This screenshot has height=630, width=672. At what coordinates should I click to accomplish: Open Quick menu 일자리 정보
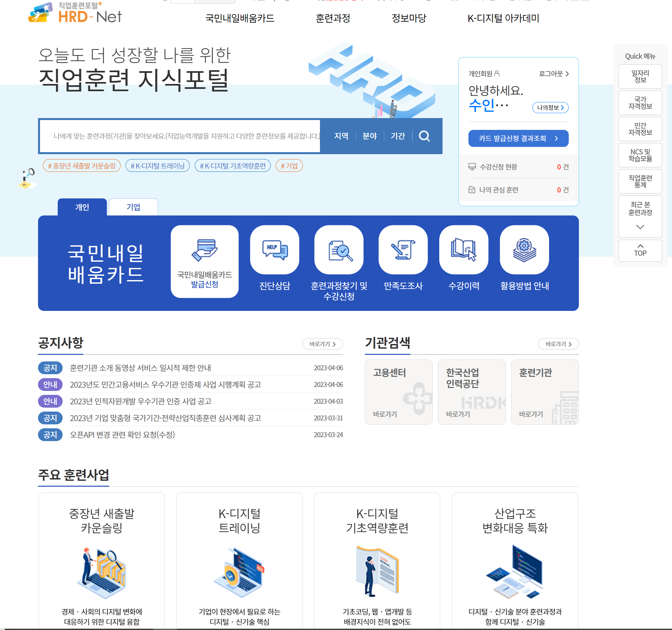640,76
